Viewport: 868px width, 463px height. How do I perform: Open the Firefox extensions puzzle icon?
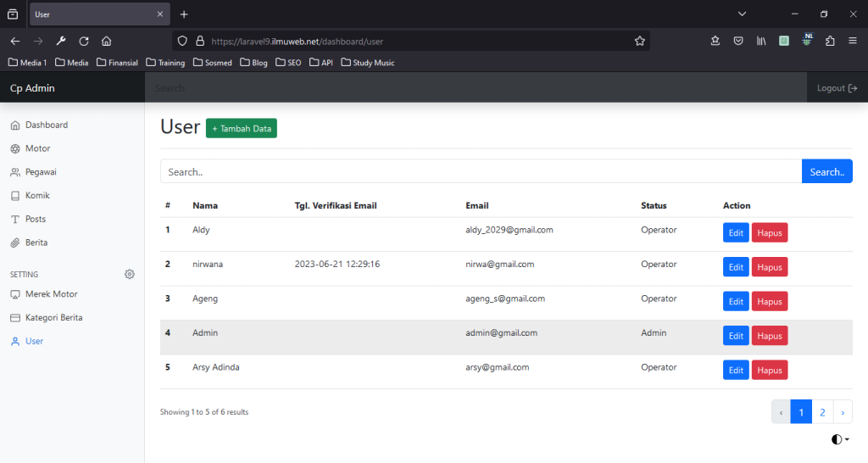coord(830,41)
